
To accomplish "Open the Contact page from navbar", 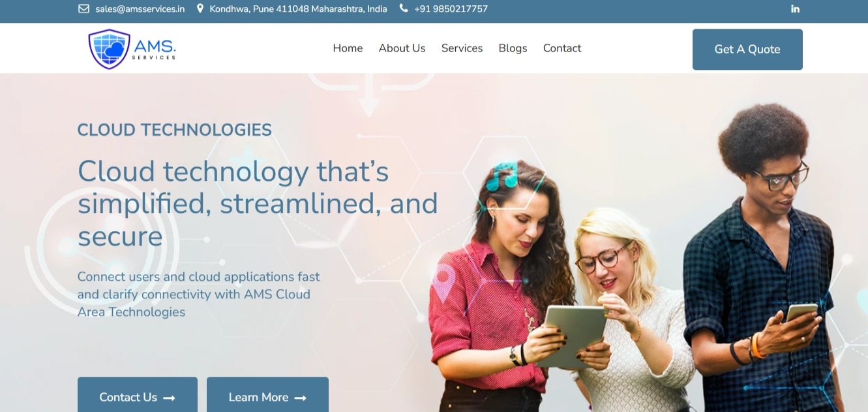I will [x=561, y=48].
